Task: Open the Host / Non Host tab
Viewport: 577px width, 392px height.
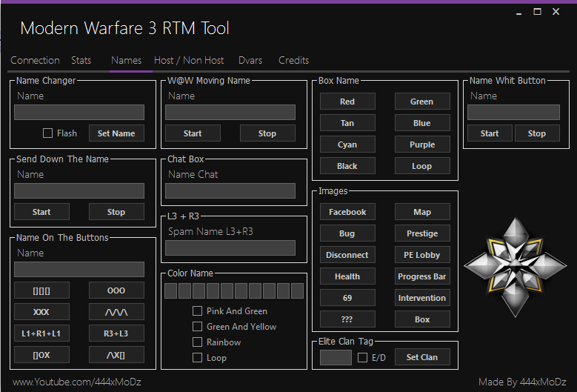Action: coord(189,60)
